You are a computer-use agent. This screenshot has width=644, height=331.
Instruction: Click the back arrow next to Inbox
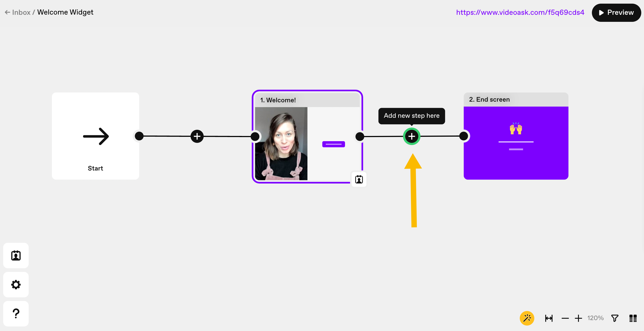pyautogui.click(x=8, y=12)
